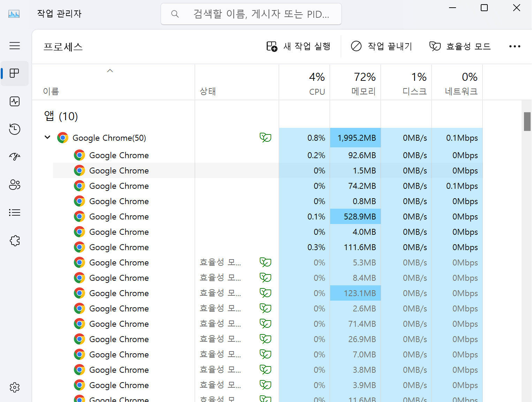The width and height of the screenshot is (532, 402).
Task: Minimize the Task Manager window
Action: click(x=453, y=8)
